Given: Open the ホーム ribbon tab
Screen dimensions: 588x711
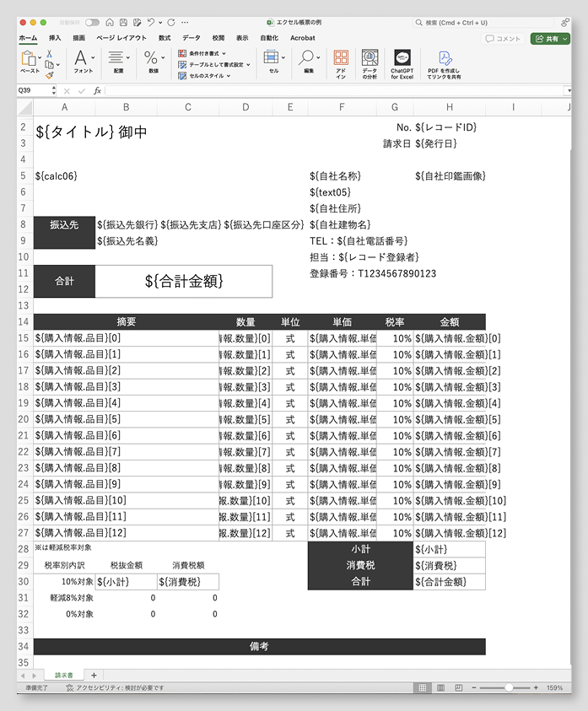Looking at the screenshot, I should [28, 38].
